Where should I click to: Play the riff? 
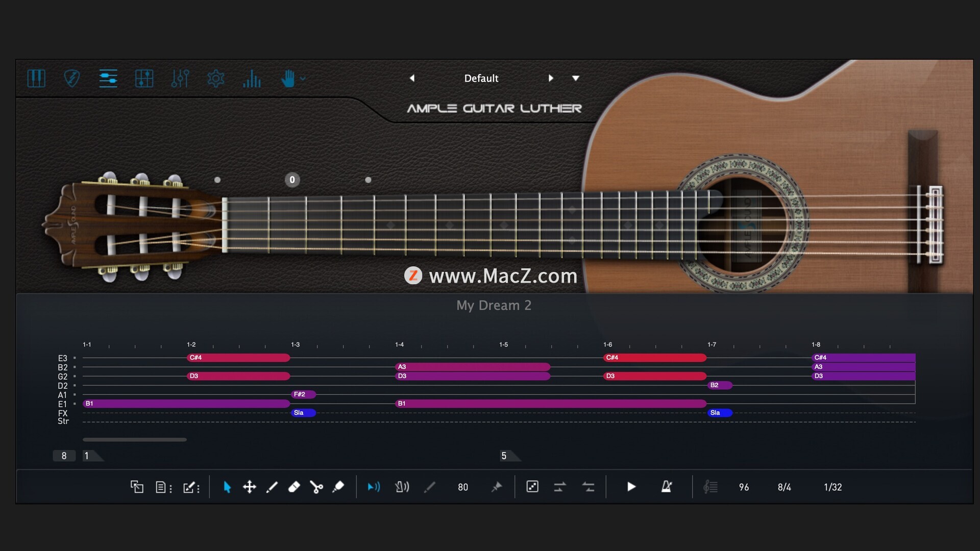click(x=631, y=487)
